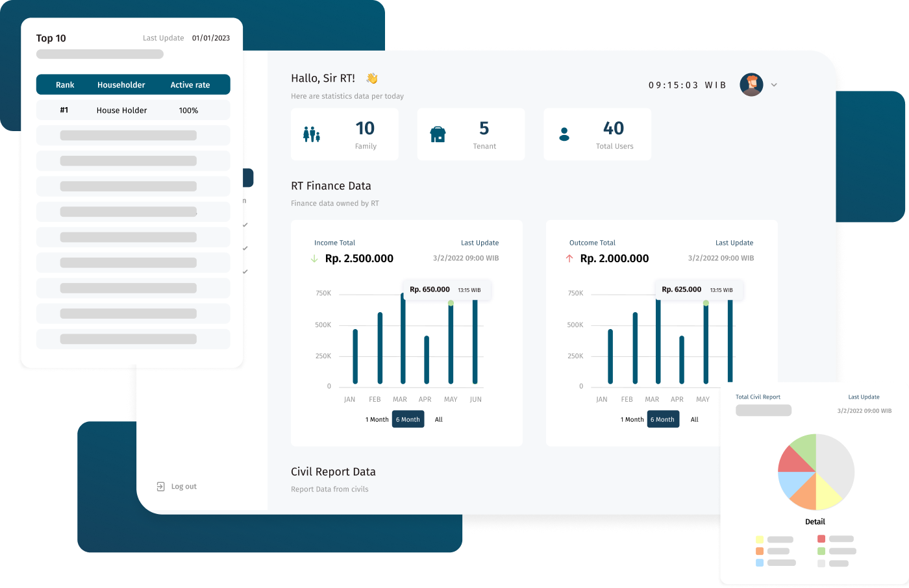The width and height of the screenshot is (909, 588).
Task: Open Detail below the civil report pie
Action: (815, 522)
